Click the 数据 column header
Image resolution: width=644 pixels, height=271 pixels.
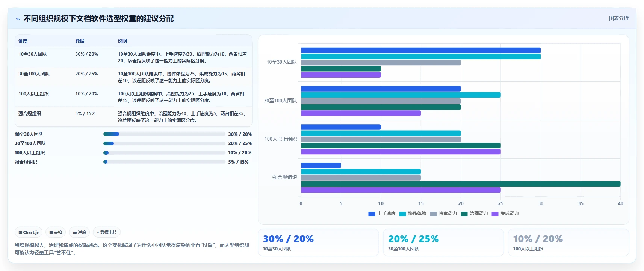click(80, 41)
